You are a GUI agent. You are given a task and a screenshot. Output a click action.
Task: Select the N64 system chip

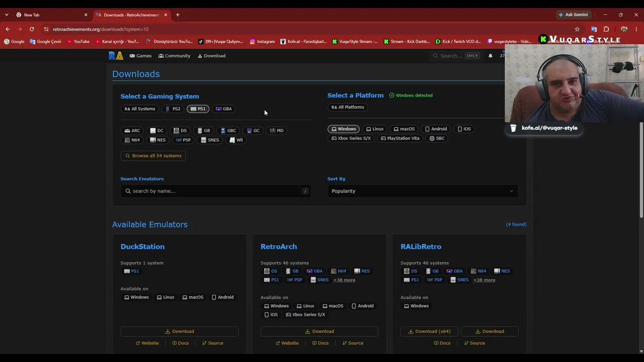pos(132,140)
